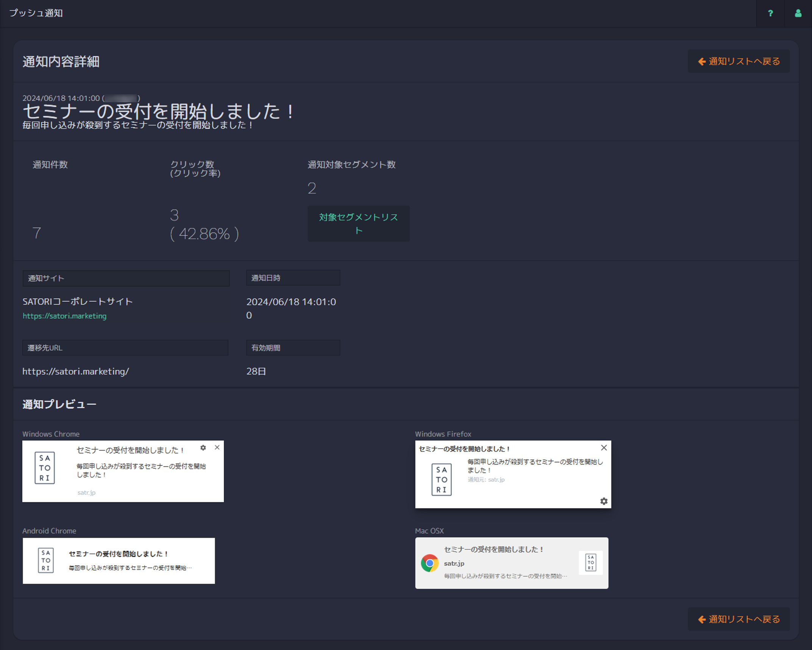
Task: Click Chrome browser icon in Mac OSX preview
Action: (429, 563)
